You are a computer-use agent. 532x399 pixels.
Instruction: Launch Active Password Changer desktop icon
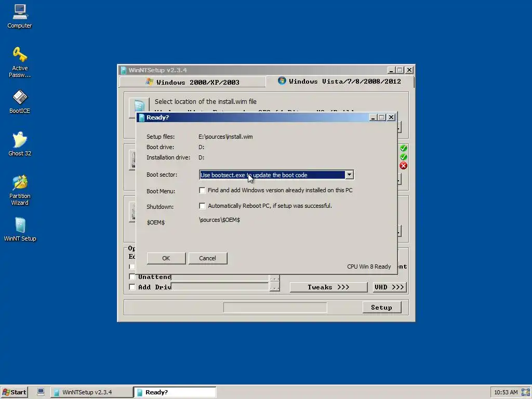[20, 62]
